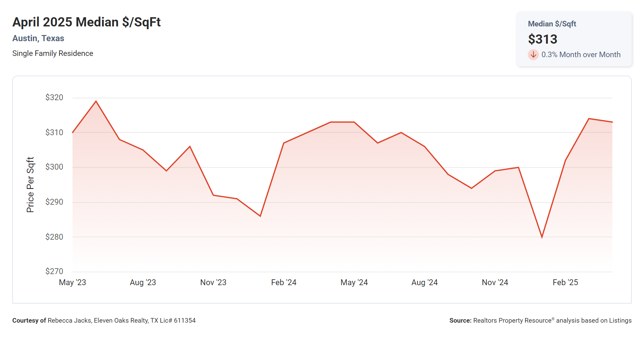Open the Austin, Texas location link
The height and width of the screenshot is (338, 644).
point(38,38)
